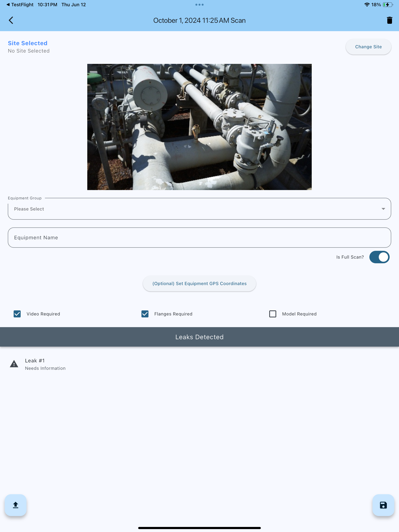Focus the Equipment Name field

[x=199, y=238]
